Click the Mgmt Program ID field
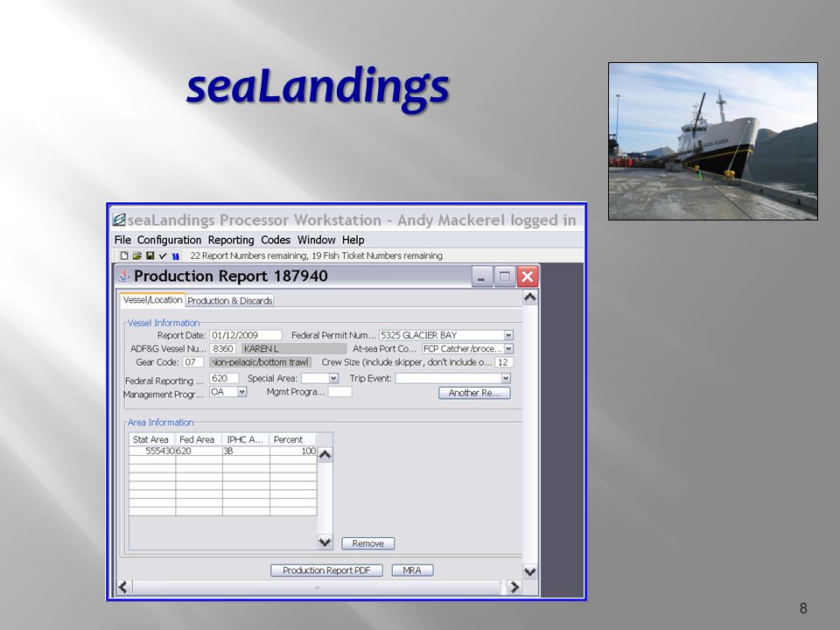 coord(339,392)
